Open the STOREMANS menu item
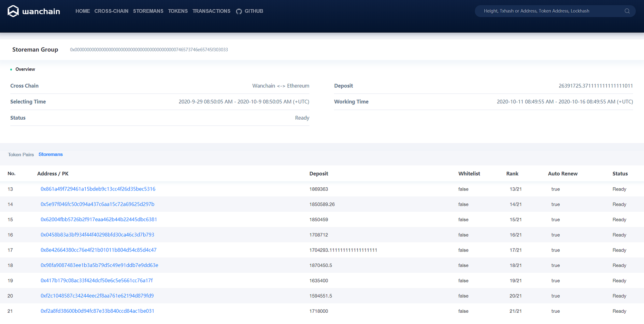This screenshot has height=324, width=644. click(148, 11)
